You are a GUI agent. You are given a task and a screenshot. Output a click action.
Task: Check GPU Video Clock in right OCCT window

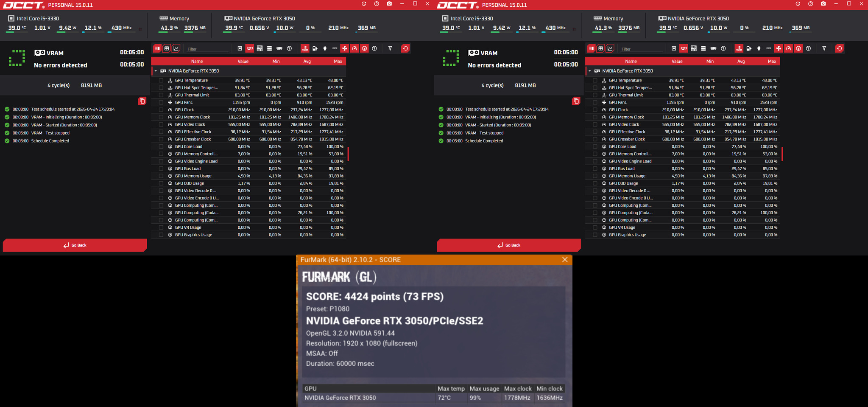(x=595, y=124)
